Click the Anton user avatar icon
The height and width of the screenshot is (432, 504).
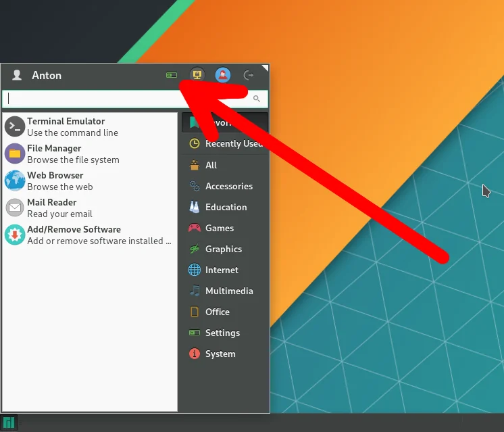click(x=17, y=75)
